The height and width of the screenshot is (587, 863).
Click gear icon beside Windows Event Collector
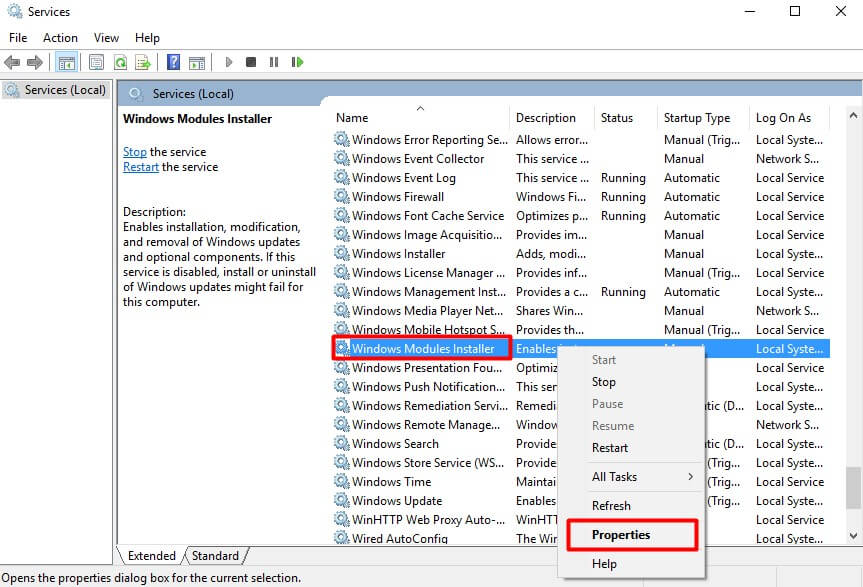tap(342, 158)
